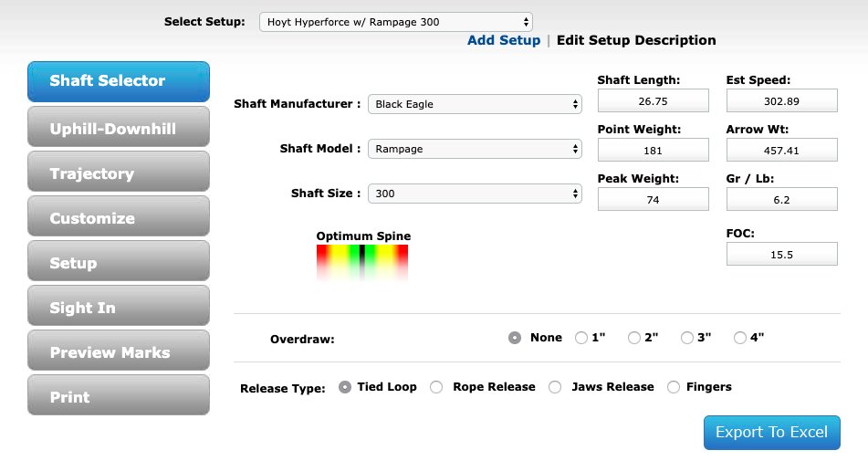Click the Point Weight field
This screenshot has height=461, width=868.
pyautogui.click(x=654, y=150)
